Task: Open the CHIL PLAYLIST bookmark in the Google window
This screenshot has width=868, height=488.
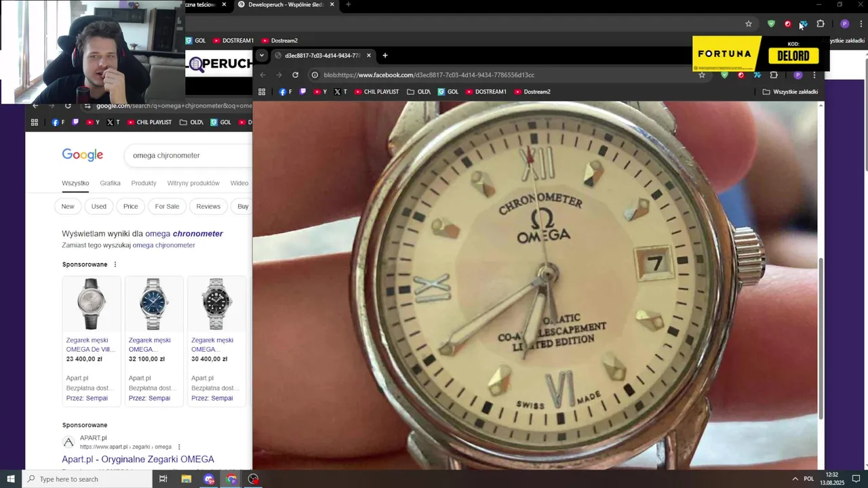Action: pos(149,123)
